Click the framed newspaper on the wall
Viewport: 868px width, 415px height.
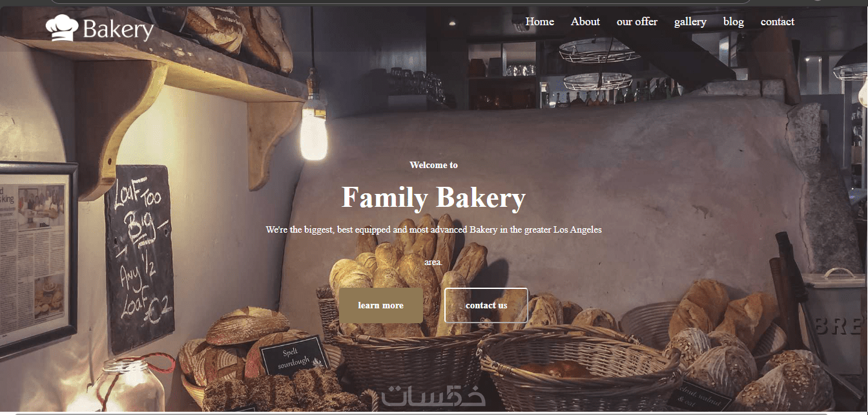click(x=37, y=259)
